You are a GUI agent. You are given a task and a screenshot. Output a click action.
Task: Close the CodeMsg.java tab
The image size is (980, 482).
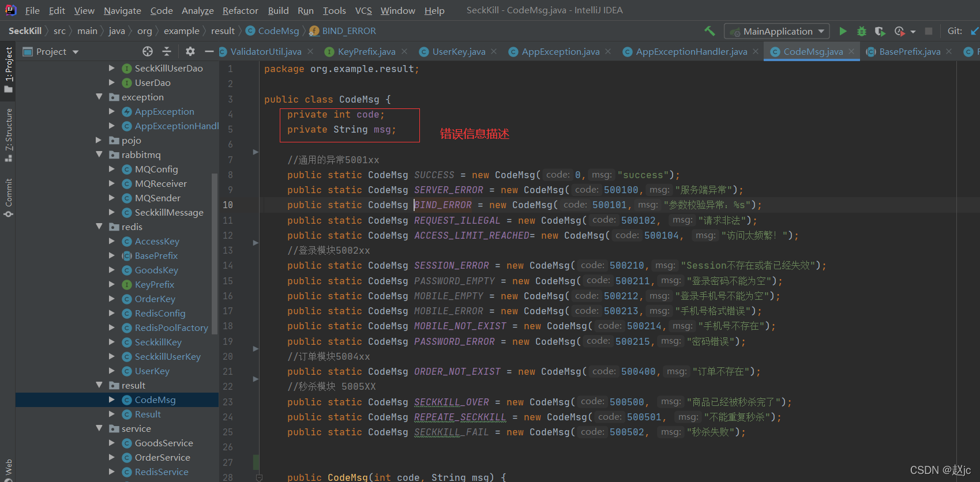(x=851, y=51)
